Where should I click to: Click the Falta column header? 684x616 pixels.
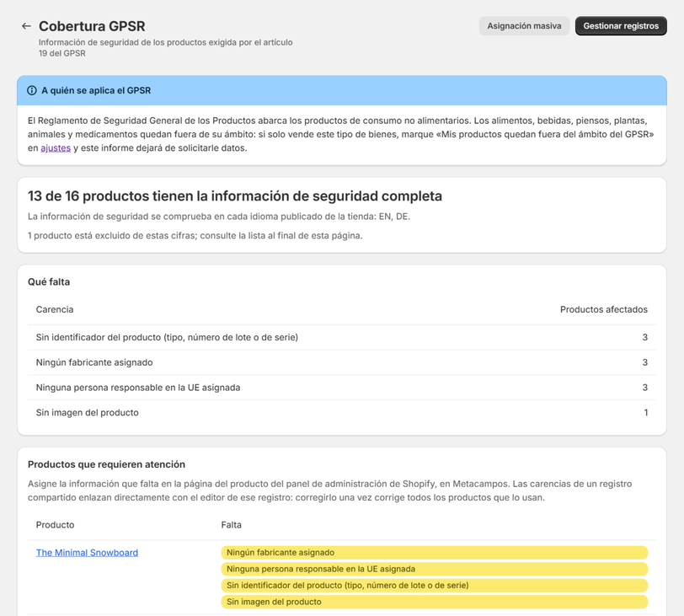click(231, 525)
